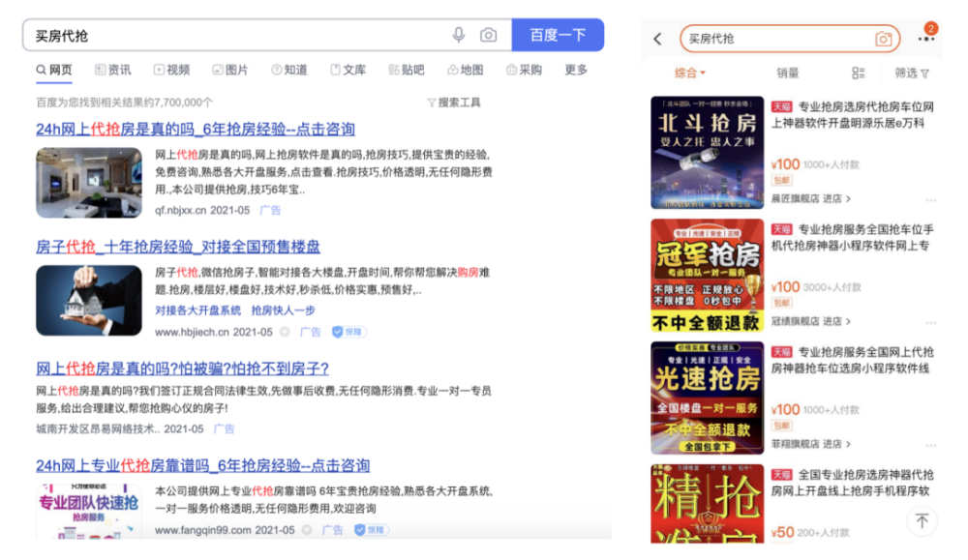Click the house model thumbnail in second result
This screenshot has height=560, width=968.
[x=89, y=301]
